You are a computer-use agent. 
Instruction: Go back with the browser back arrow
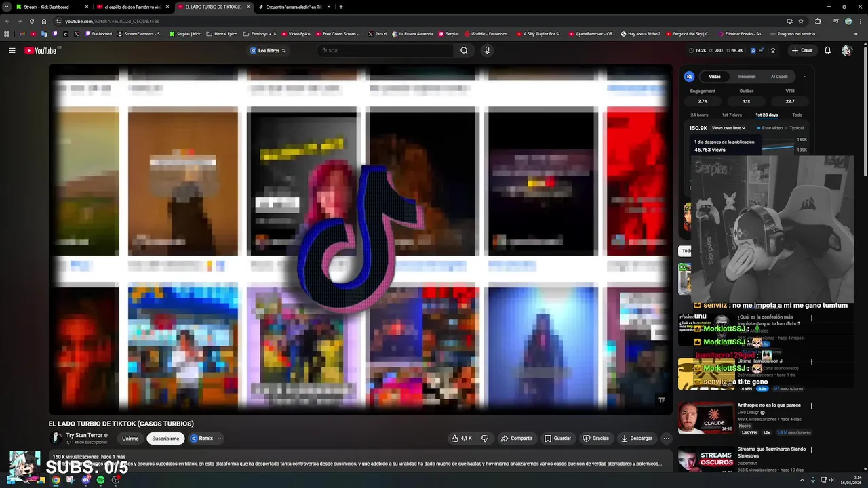point(7,21)
